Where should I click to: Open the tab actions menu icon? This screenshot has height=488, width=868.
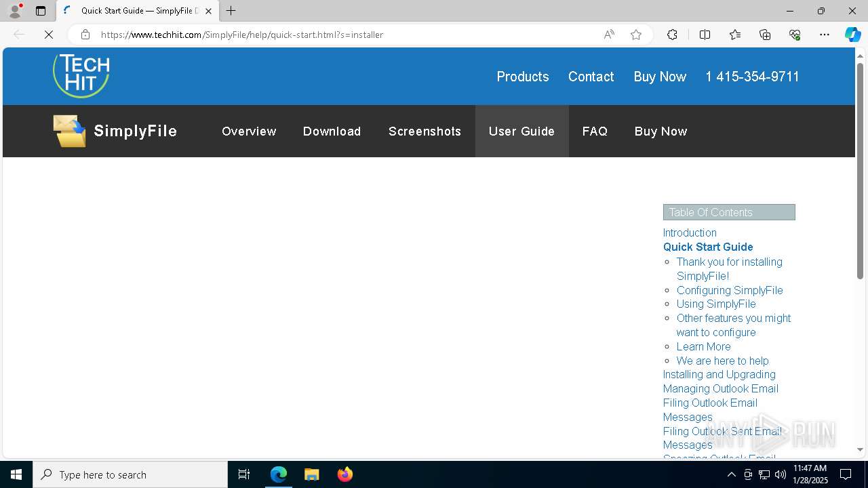(x=41, y=11)
